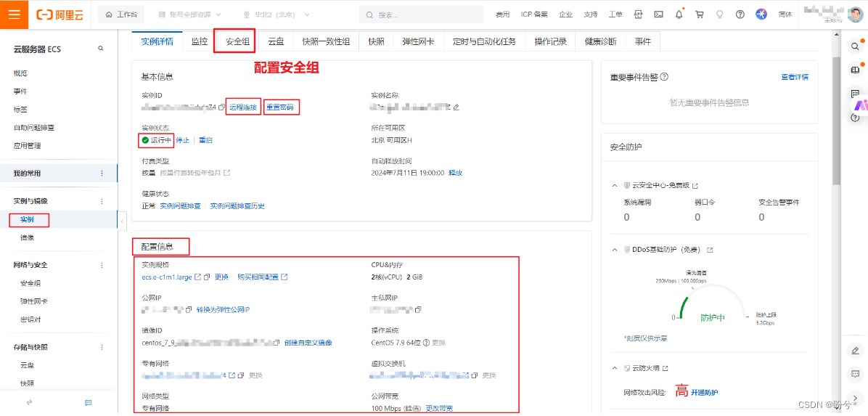
Task: Open 网络与安全 more options menu
Action: 102,265
